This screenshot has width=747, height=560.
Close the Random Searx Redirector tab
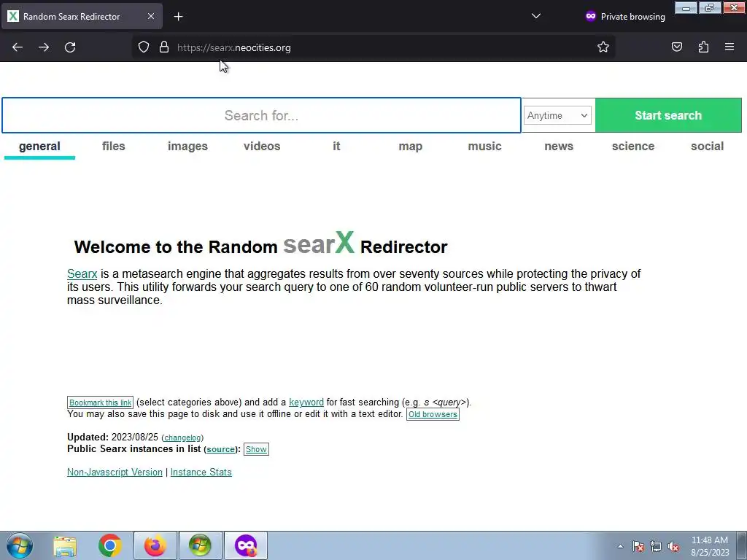coord(150,16)
